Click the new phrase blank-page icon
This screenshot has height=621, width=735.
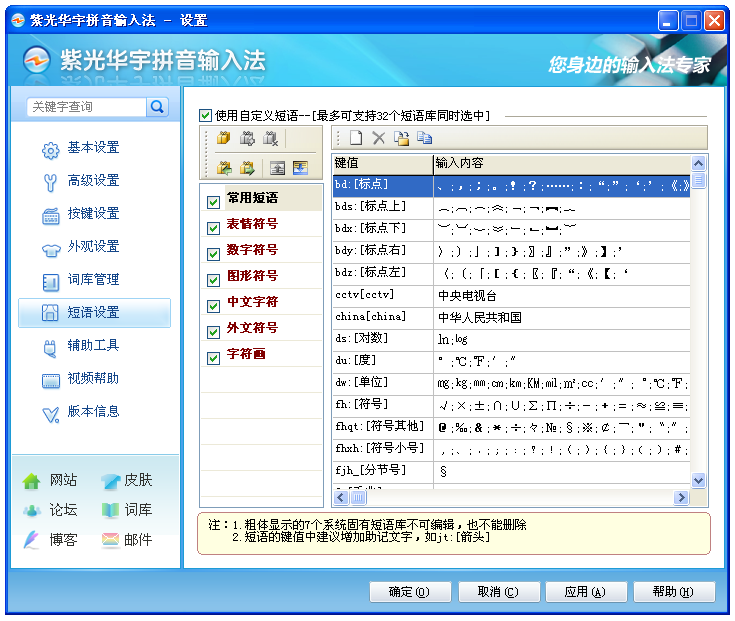356,138
